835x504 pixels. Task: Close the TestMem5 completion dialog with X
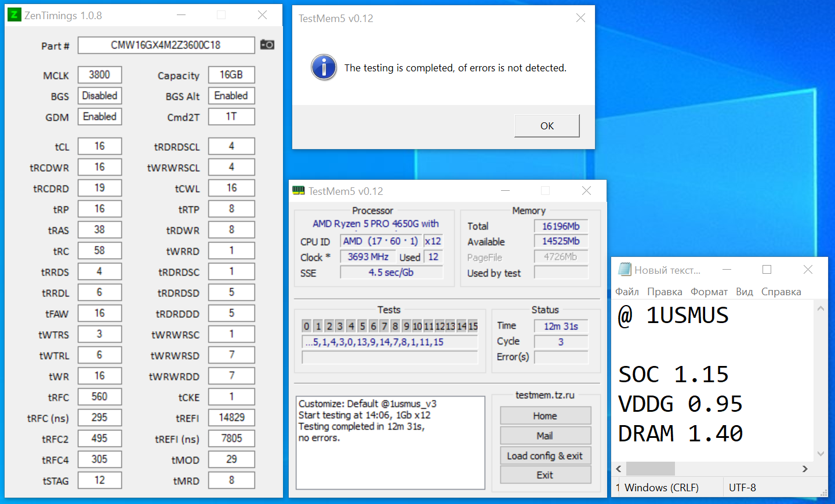coord(580,18)
